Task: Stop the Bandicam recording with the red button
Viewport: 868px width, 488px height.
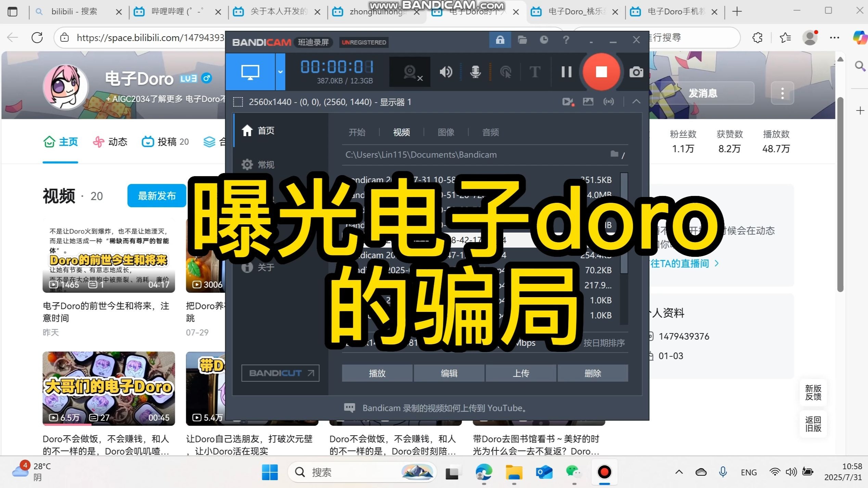Action: pos(601,72)
